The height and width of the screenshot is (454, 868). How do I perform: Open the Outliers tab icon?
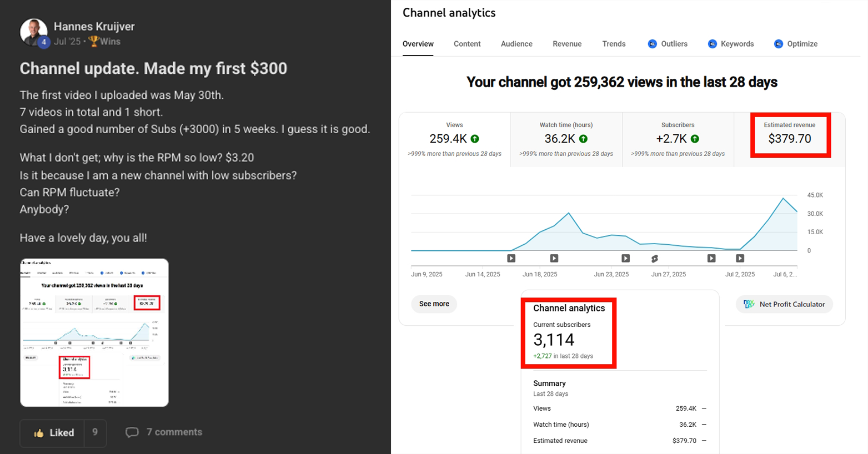click(x=653, y=44)
